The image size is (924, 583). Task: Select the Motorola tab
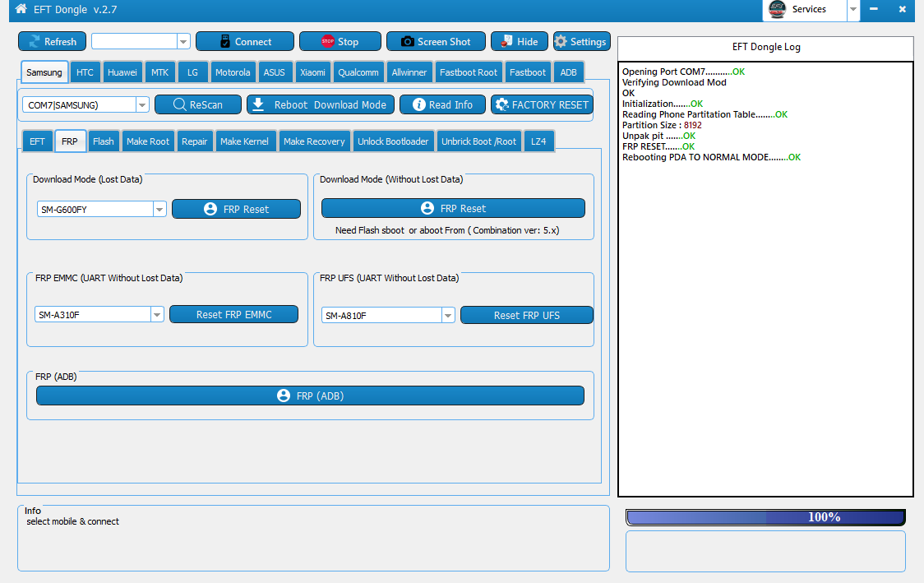coord(233,72)
